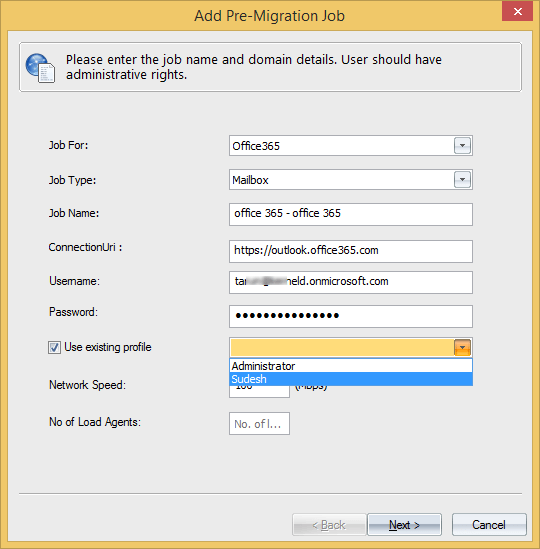
Task: Click the Network Speed label
Action: click(87, 385)
